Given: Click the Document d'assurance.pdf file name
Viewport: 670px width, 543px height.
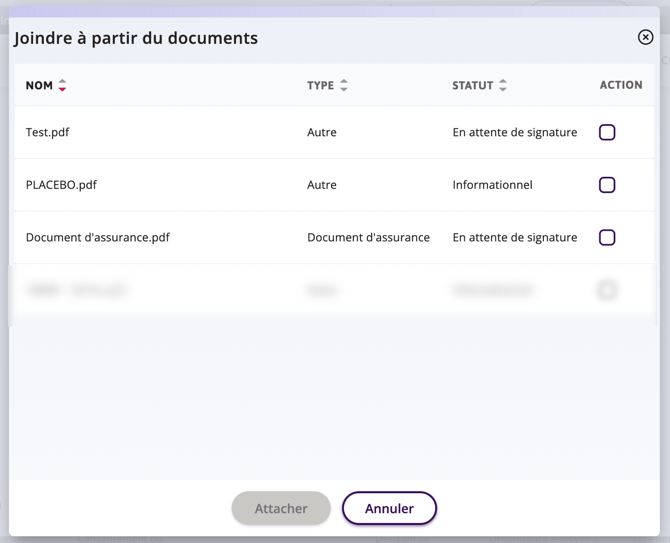Looking at the screenshot, I should coord(98,238).
